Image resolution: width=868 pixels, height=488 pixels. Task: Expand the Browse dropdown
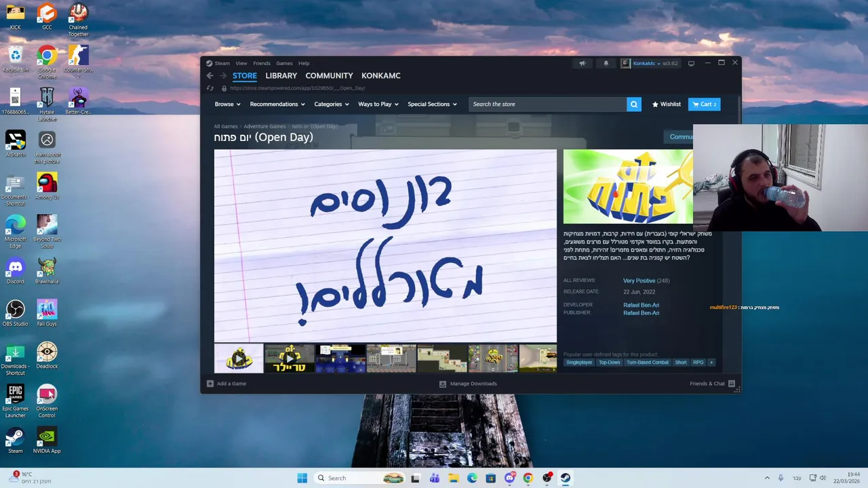tap(227, 104)
